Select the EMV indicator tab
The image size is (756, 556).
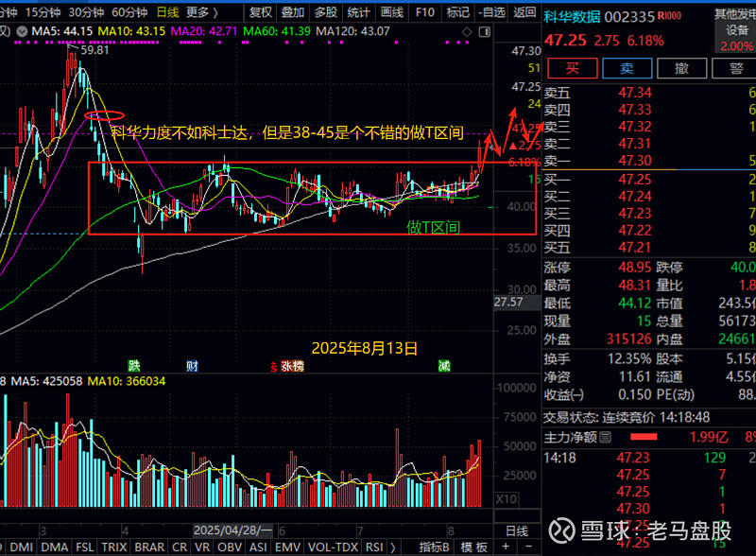[287, 547]
